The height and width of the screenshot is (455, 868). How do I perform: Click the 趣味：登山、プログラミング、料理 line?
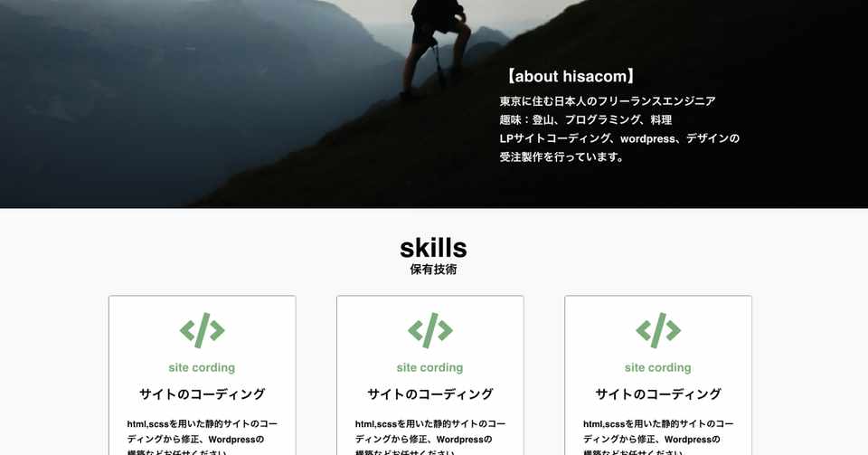pos(586,120)
